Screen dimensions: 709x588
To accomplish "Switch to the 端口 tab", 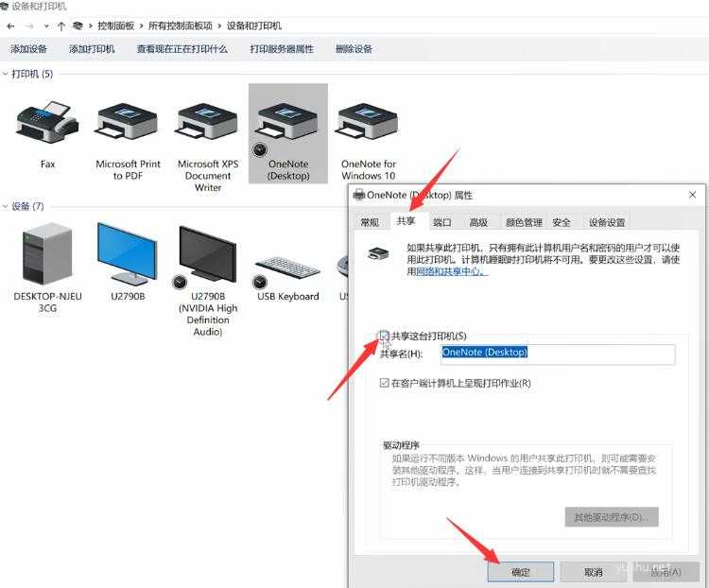I will pyautogui.click(x=441, y=222).
